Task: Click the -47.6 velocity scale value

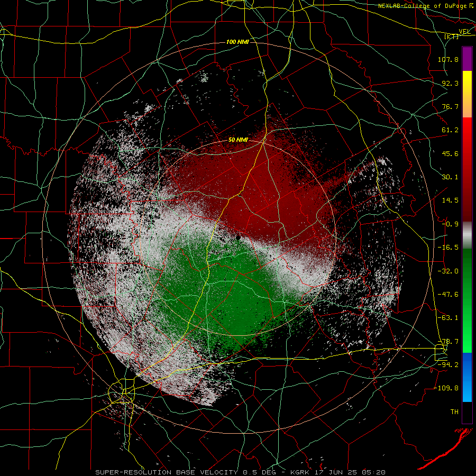Action: [x=448, y=295]
